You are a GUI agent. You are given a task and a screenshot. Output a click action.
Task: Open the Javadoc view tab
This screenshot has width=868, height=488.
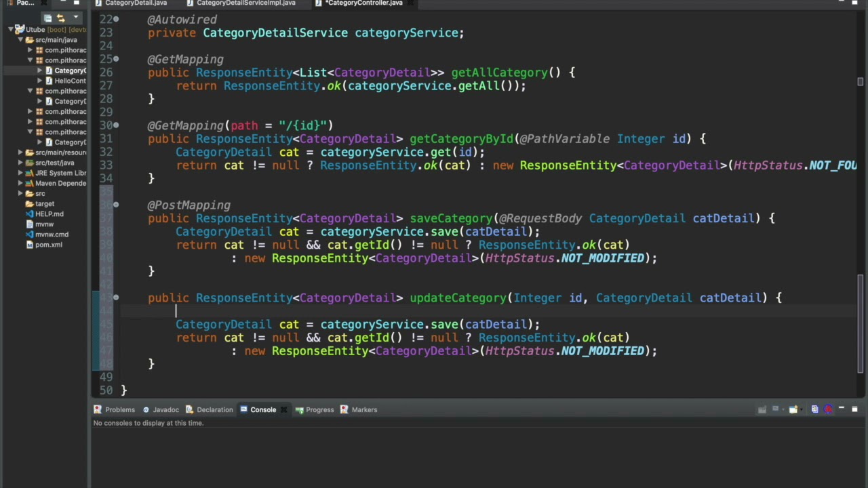(160, 409)
